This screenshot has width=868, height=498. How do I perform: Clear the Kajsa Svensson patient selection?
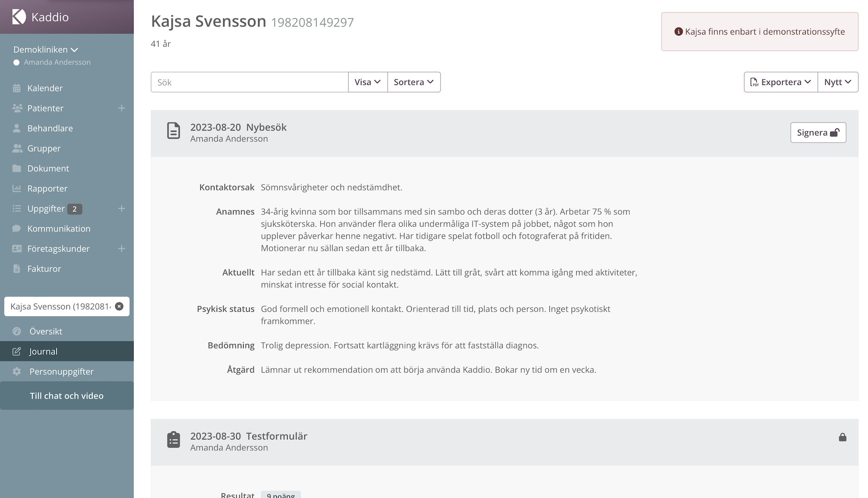point(119,306)
